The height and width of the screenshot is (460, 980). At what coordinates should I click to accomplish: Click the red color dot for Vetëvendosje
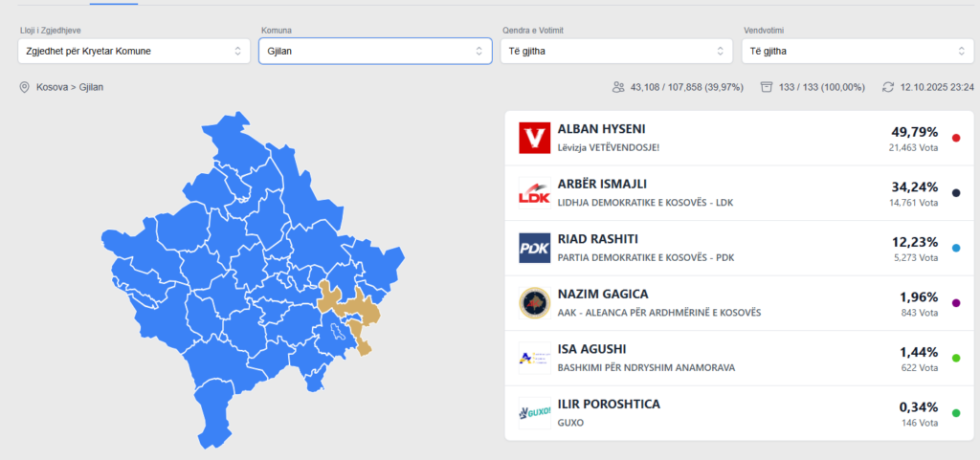point(956,138)
